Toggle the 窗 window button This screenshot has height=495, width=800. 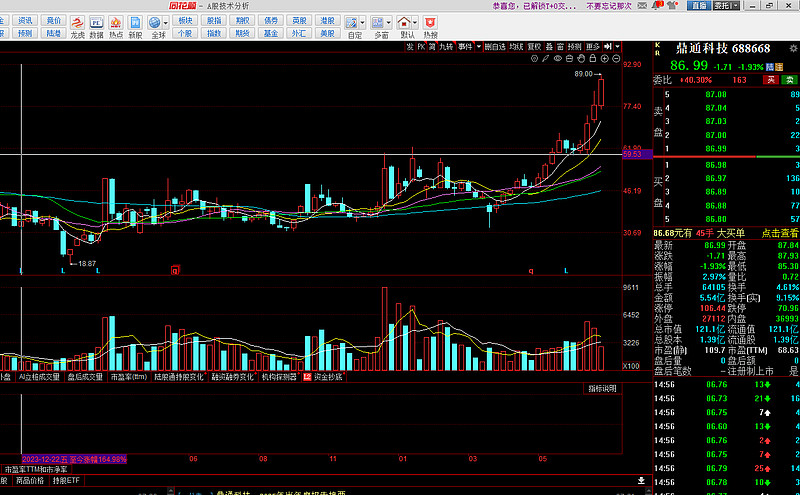pyautogui.click(x=560, y=46)
